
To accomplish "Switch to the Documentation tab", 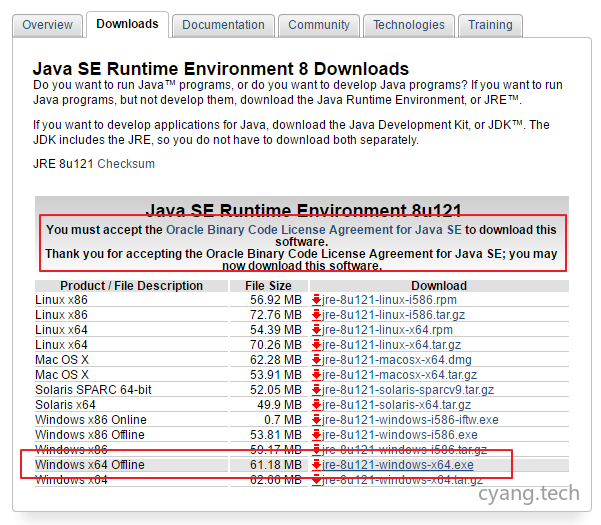I will click(224, 25).
